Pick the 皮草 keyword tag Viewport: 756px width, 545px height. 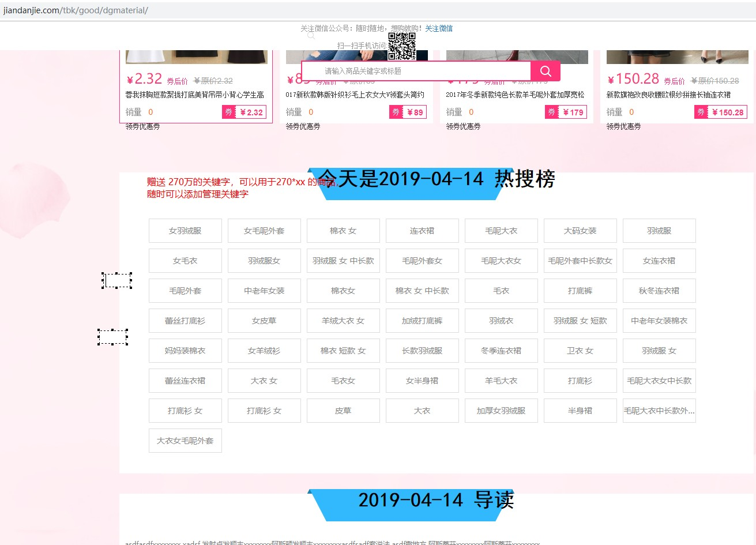pos(343,411)
